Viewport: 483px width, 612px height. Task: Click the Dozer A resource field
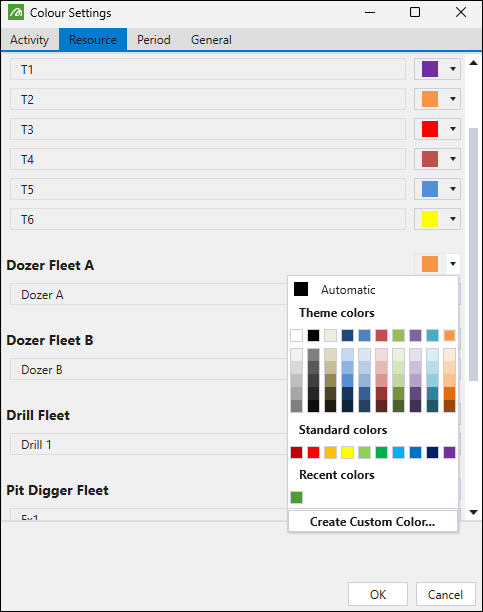coord(149,294)
